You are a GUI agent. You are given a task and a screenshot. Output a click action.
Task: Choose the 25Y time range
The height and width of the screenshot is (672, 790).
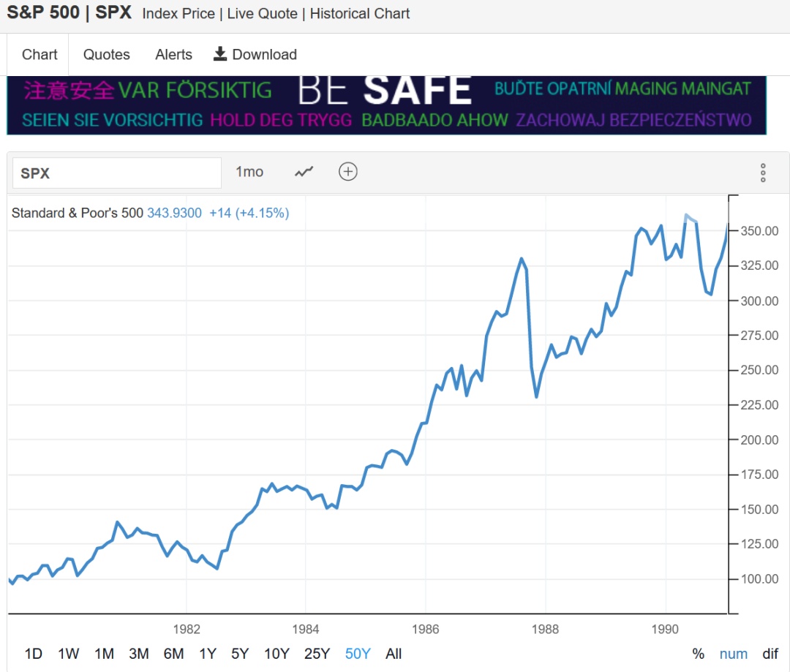click(317, 654)
